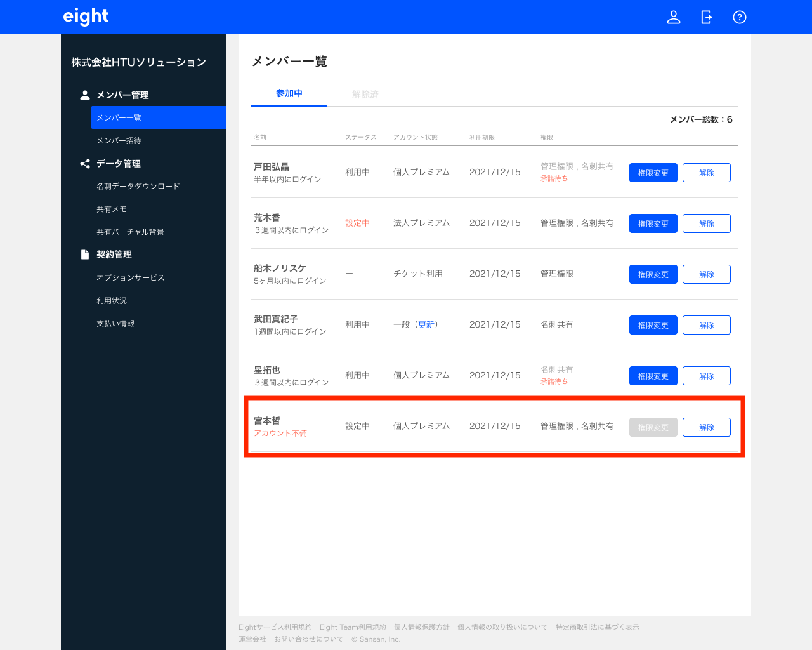Click the データ管理 share icon

(85, 164)
